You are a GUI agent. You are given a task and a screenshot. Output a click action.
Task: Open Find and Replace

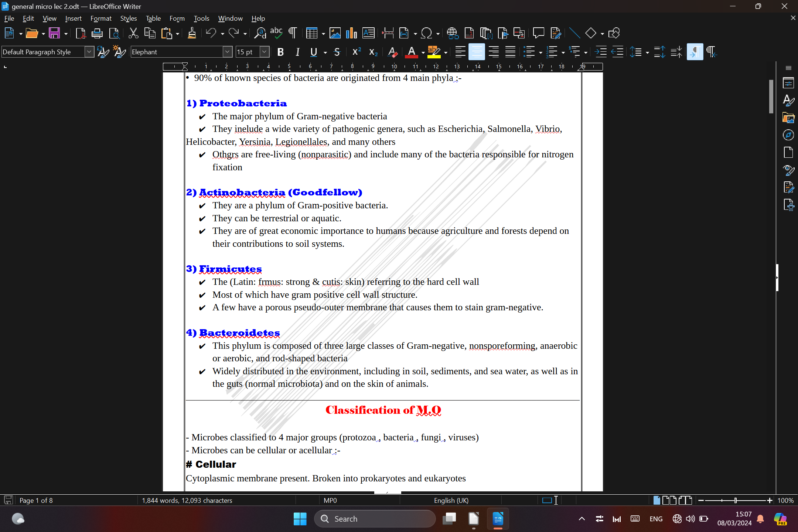[260, 33]
